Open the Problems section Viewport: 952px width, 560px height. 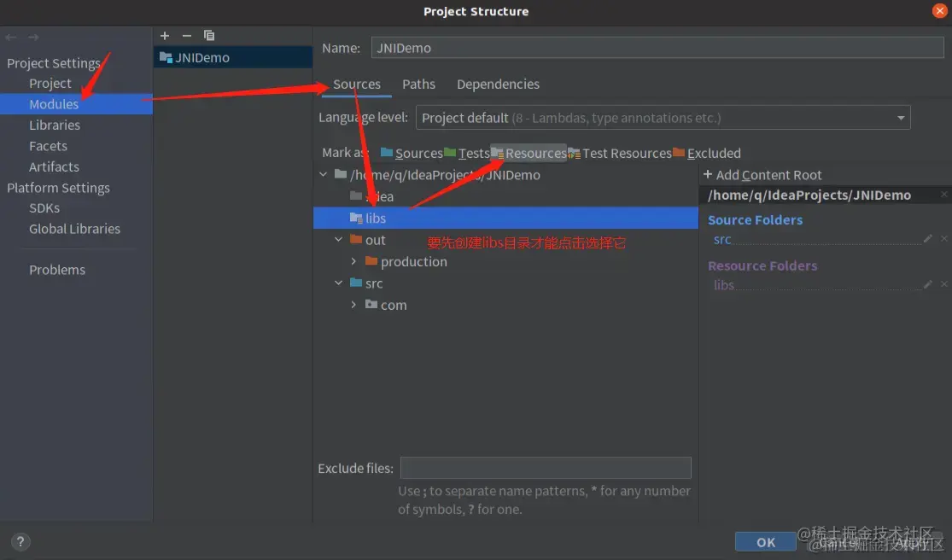[57, 270]
